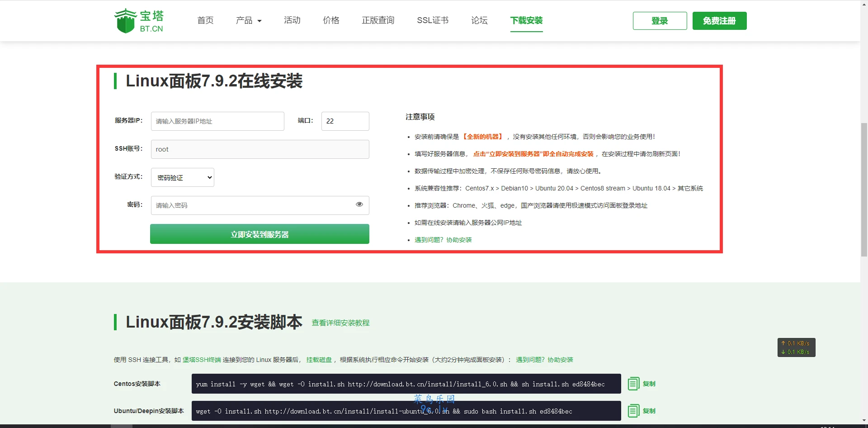Click the Ubuntu/Deepin安装脚本 label
868x428 pixels.
149,411
